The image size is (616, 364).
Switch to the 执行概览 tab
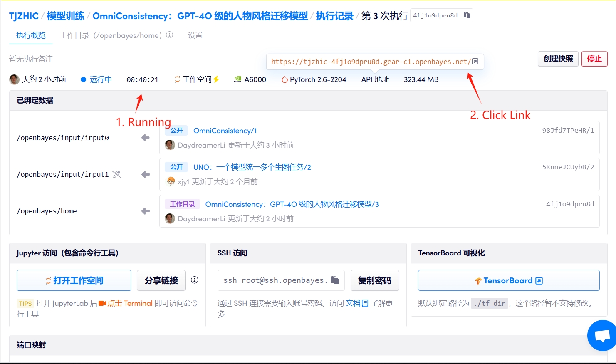click(x=31, y=35)
